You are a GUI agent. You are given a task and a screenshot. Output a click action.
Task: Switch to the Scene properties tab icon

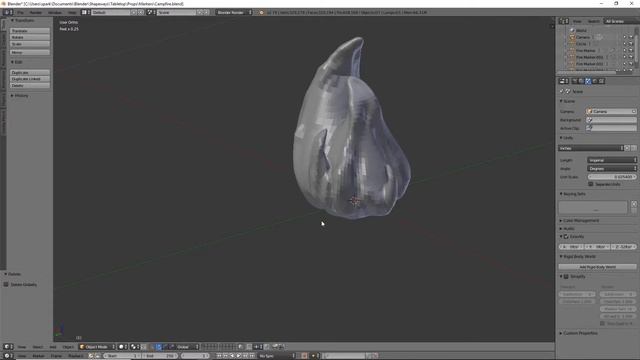coord(588,81)
